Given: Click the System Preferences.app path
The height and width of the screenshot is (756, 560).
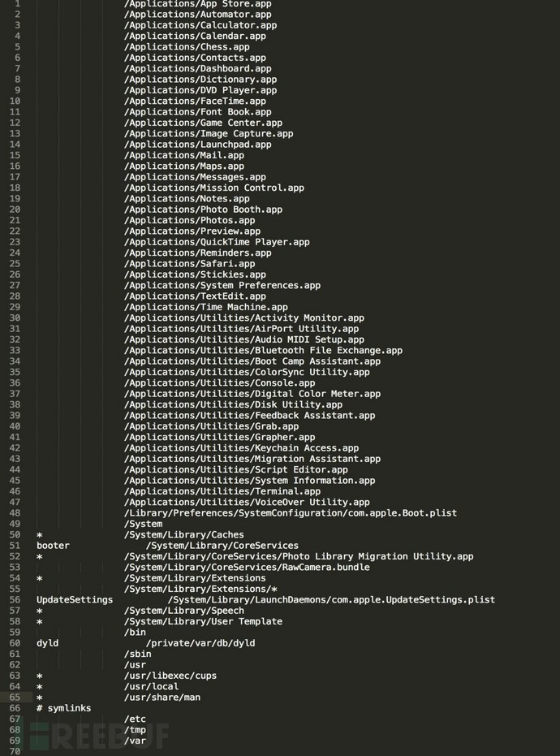Looking at the screenshot, I should pos(222,286).
